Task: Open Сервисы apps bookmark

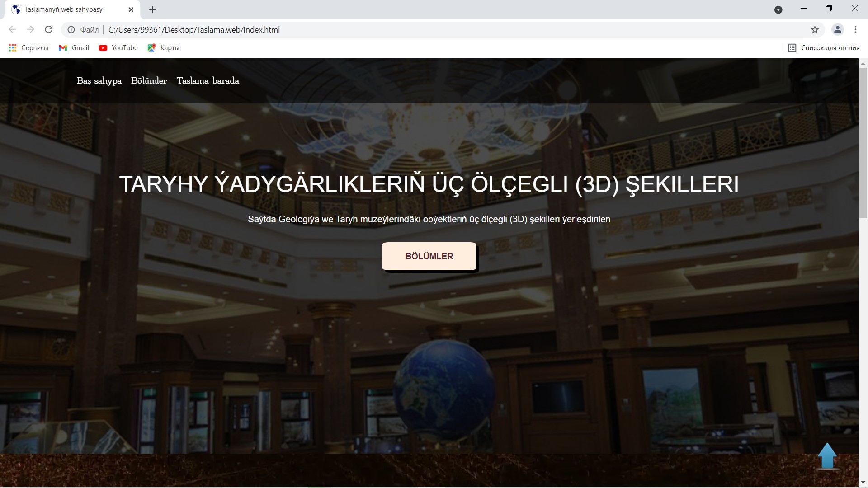Action: [x=28, y=48]
